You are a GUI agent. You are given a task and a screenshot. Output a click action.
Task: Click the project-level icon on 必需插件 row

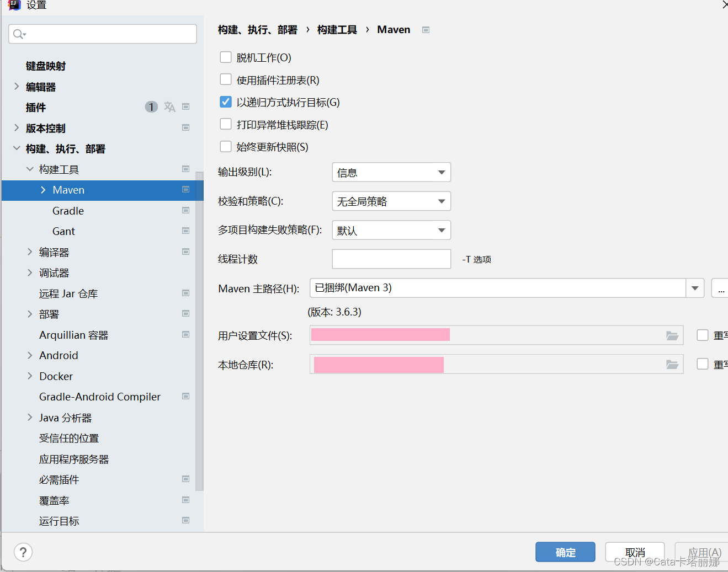pyautogui.click(x=186, y=479)
